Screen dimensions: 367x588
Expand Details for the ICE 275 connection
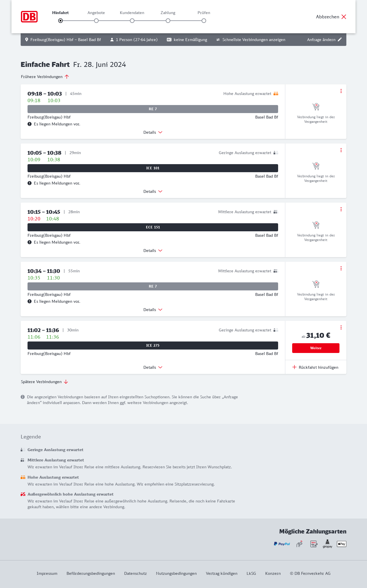click(153, 367)
